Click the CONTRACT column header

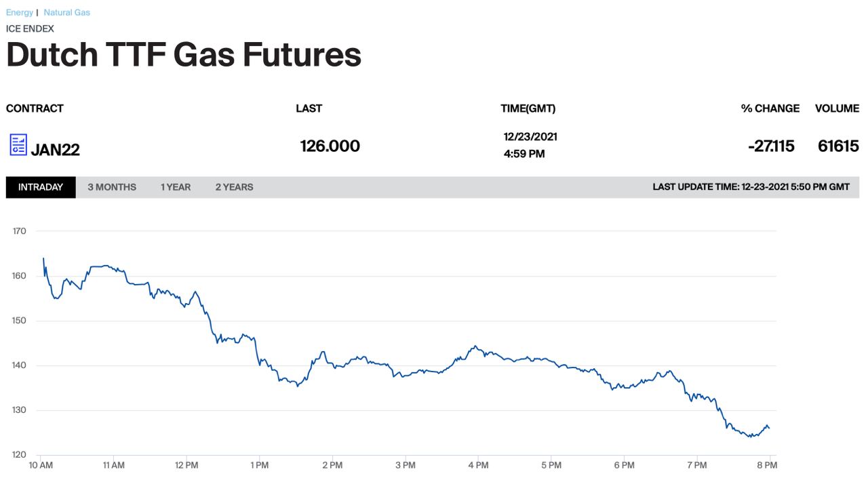pyautogui.click(x=35, y=108)
